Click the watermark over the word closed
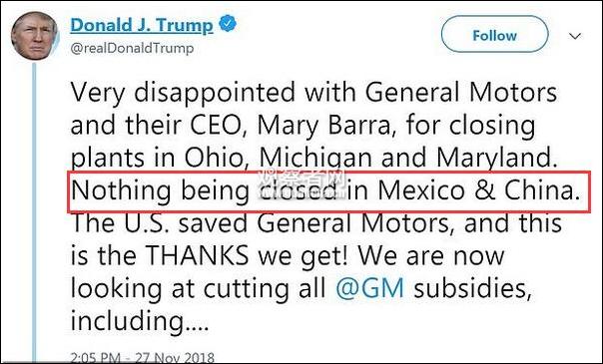This screenshot has height=364, width=603. point(301,184)
